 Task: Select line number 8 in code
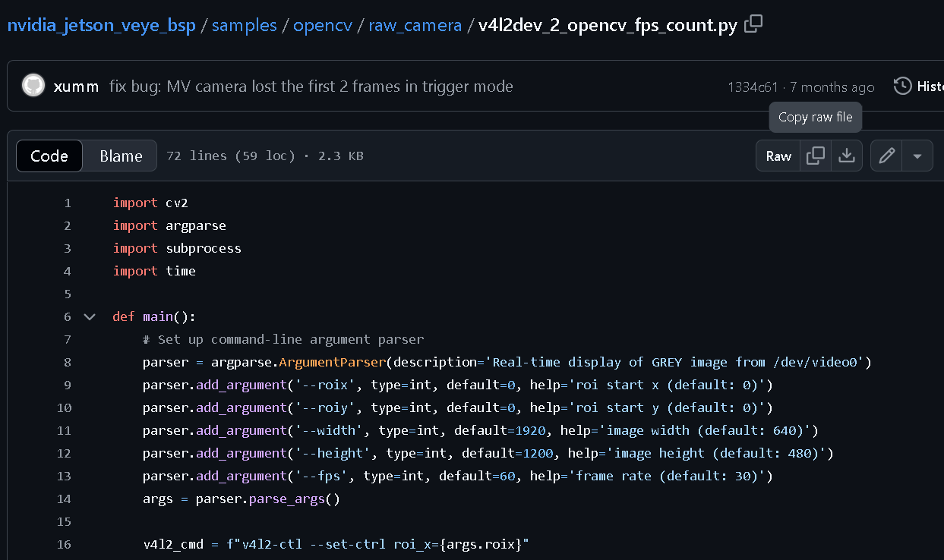pyautogui.click(x=68, y=362)
